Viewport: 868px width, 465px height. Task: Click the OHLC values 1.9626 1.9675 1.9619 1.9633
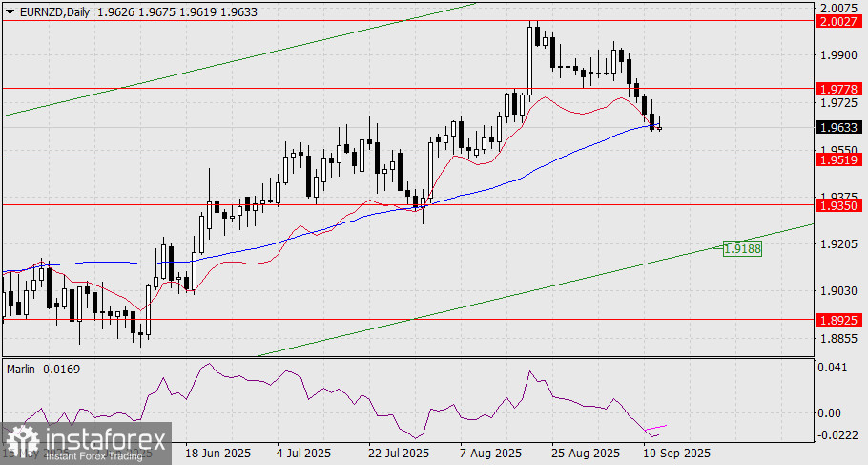[x=177, y=11]
